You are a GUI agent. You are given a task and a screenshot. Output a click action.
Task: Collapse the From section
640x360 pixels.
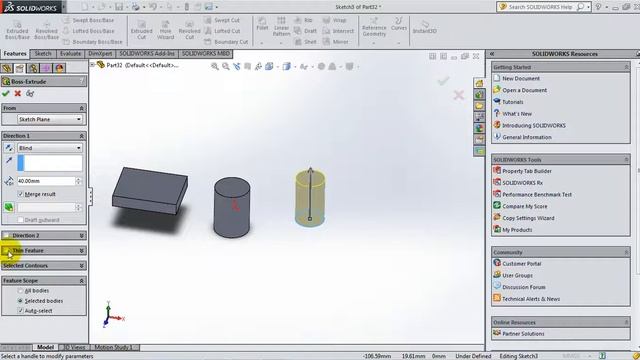(x=81, y=108)
